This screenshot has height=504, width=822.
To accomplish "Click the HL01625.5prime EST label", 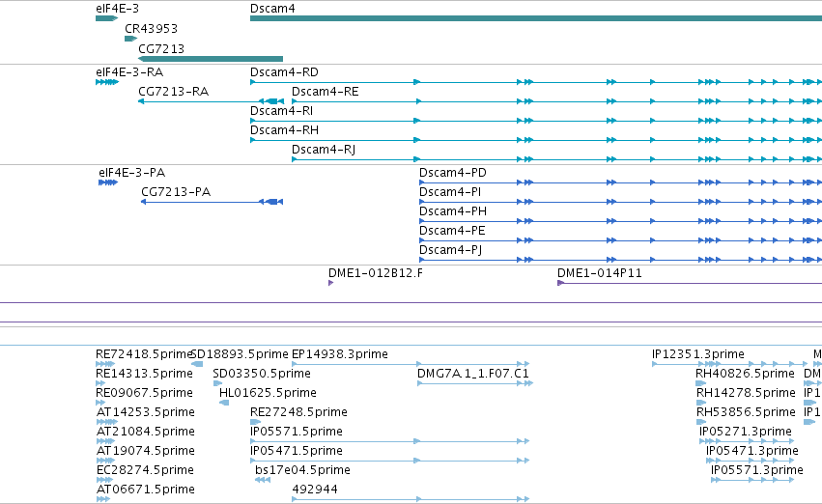I will pos(268,394).
